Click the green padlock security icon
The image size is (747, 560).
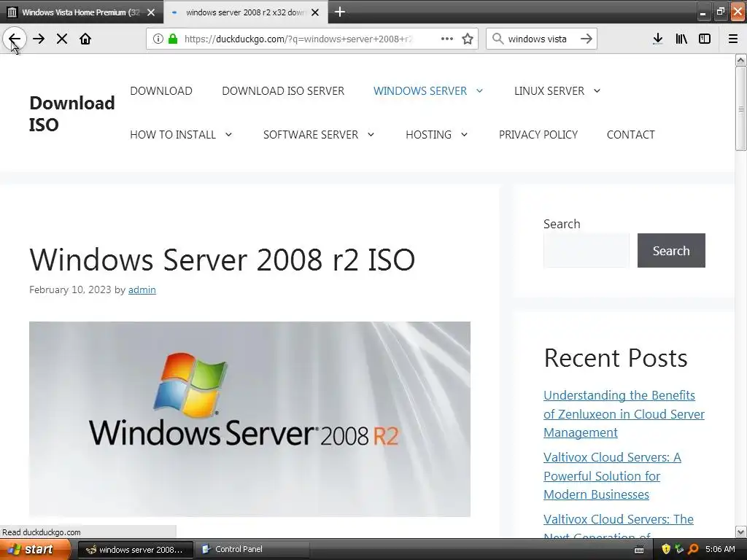pos(173,39)
